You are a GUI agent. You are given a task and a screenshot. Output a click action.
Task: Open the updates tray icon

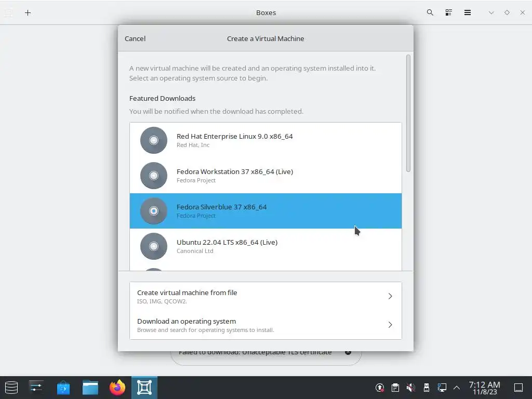point(380,388)
